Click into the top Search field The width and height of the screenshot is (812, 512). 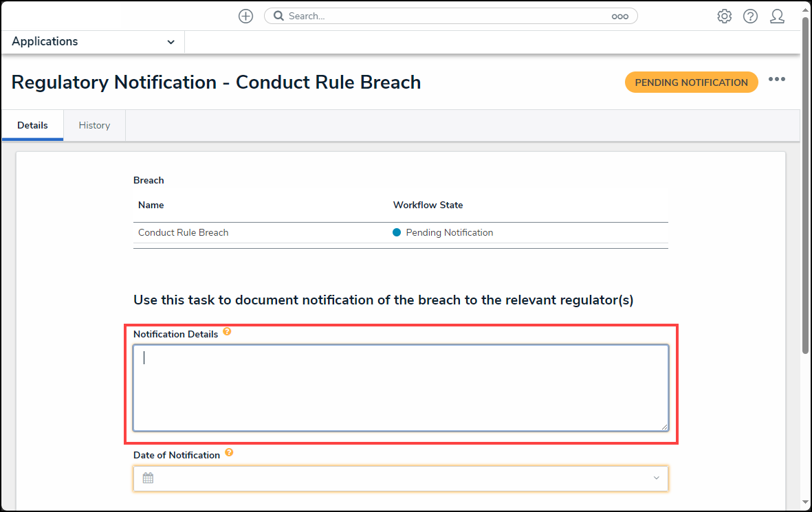(447, 16)
